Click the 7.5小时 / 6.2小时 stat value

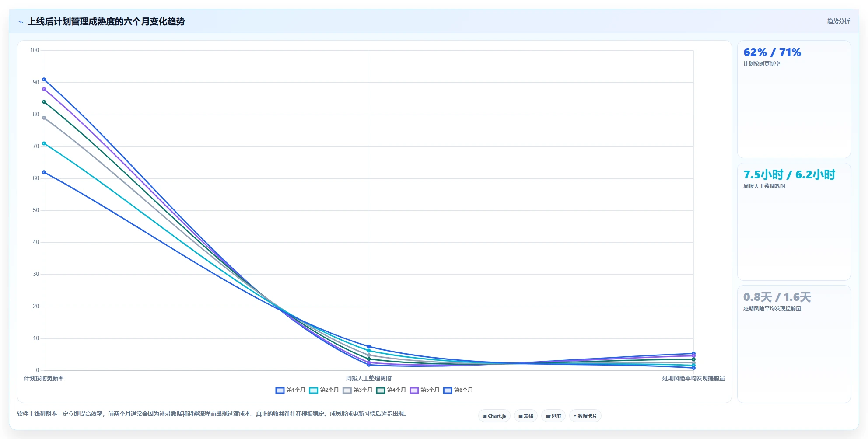tap(789, 174)
